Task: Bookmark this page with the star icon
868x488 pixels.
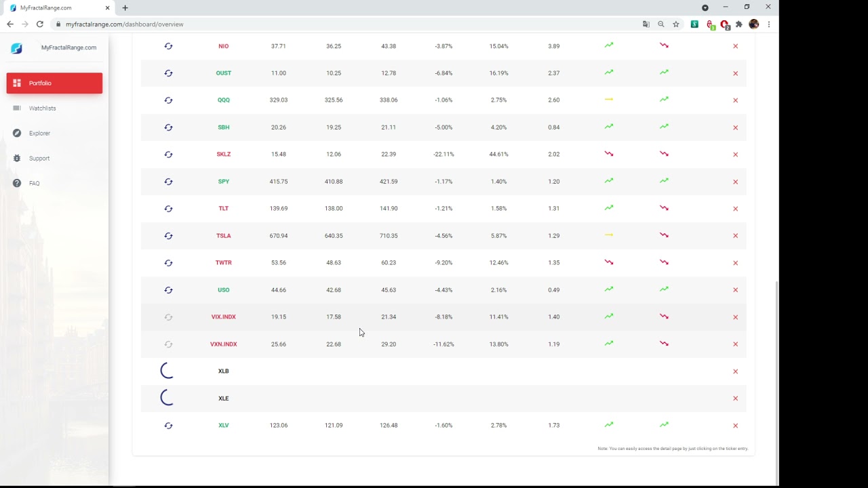Action: click(676, 24)
